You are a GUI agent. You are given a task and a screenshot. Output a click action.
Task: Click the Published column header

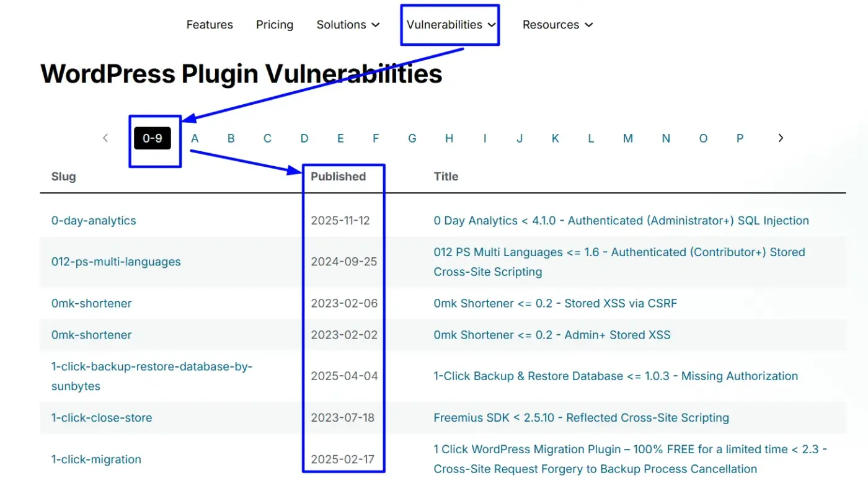click(338, 177)
